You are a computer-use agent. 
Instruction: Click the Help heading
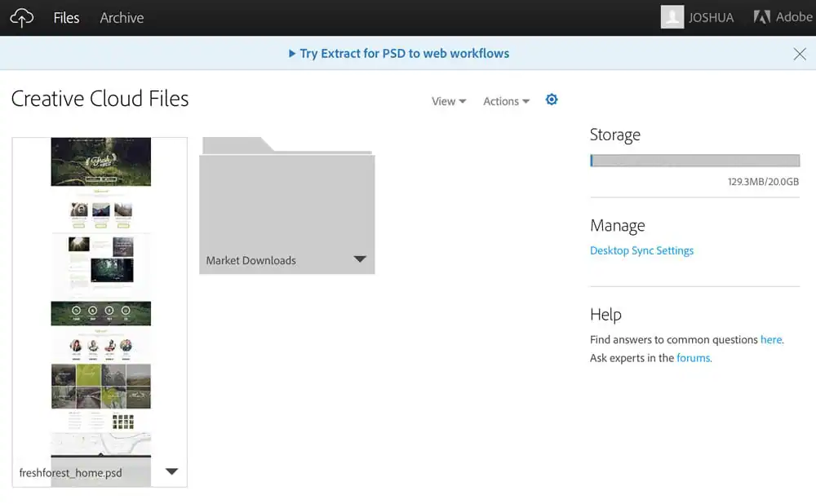605,315
